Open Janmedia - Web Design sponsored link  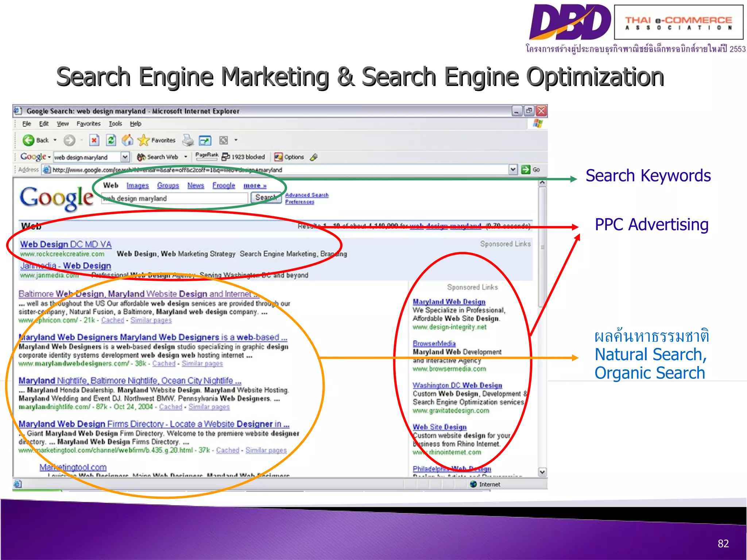click(x=66, y=265)
